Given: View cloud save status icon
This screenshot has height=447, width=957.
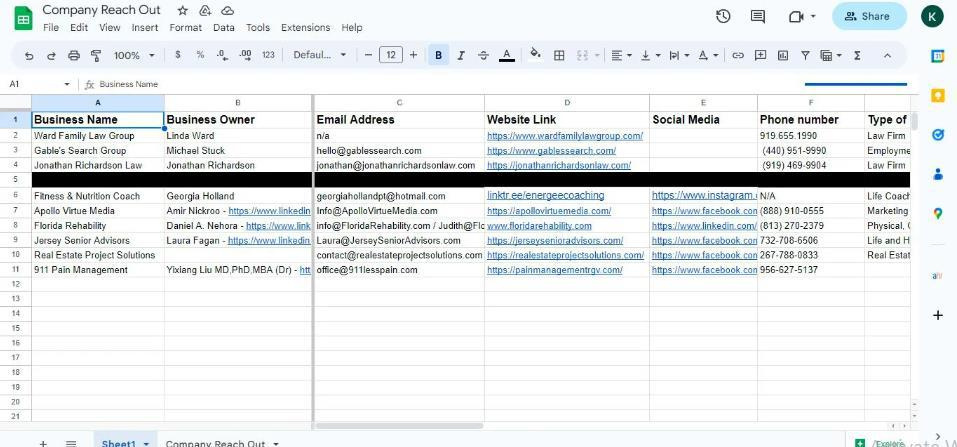Looking at the screenshot, I should [x=227, y=10].
